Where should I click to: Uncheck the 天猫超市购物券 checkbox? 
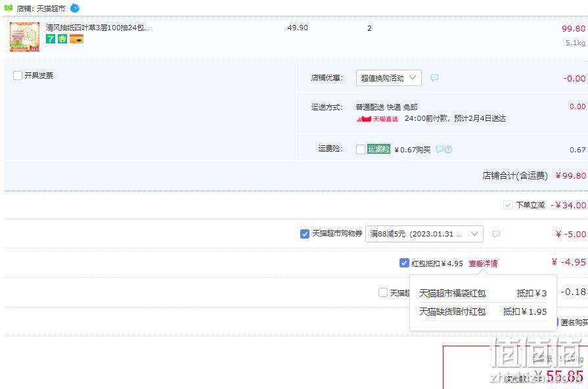pyautogui.click(x=304, y=234)
